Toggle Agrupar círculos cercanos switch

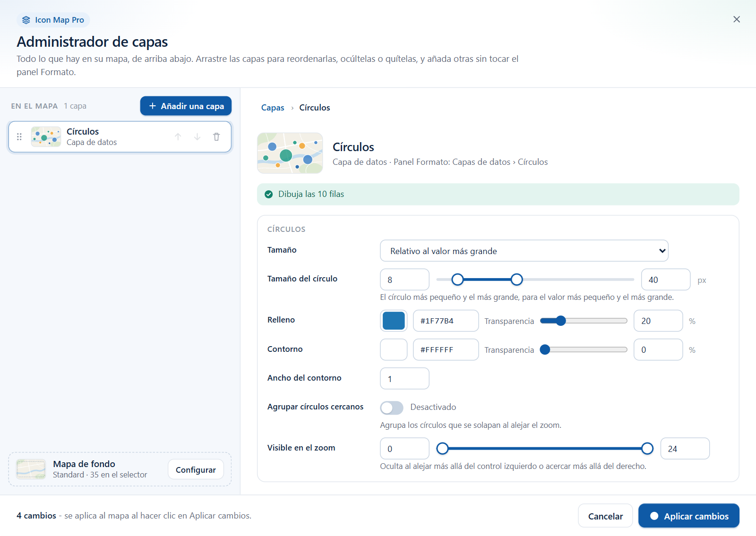(x=392, y=408)
